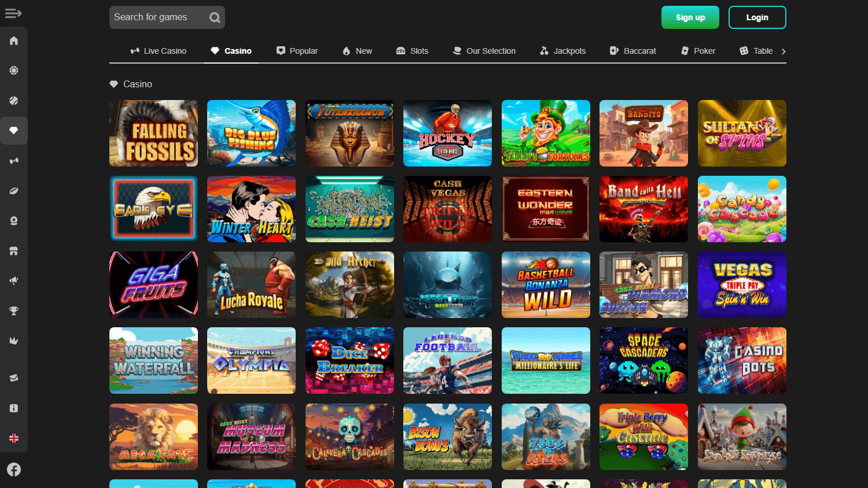Click the Facebook icon at bottom left
The width and height of the screenshot is (868, 488).
(x=13, y=469)
